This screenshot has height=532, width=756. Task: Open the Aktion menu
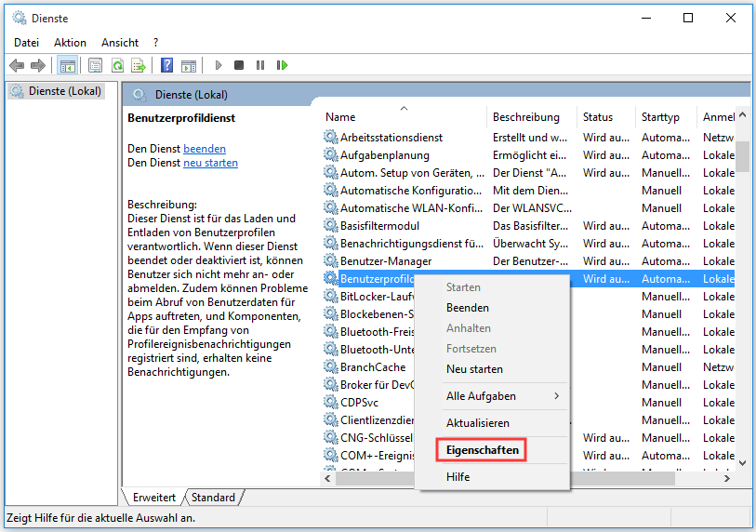pyautogui.click(x=70, y=43)
